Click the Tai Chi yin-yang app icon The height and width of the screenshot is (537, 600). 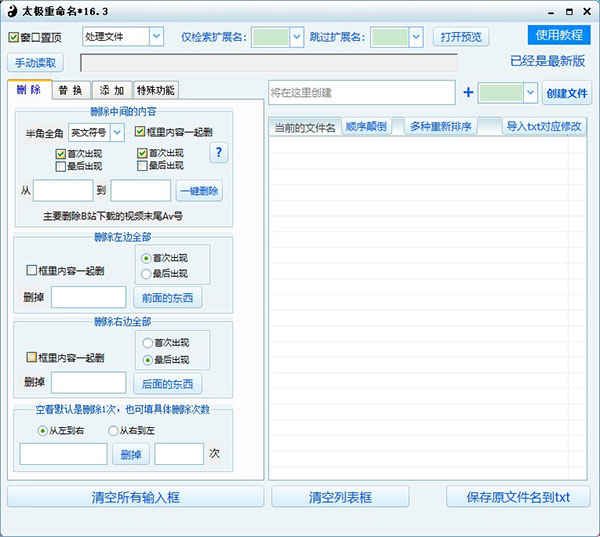[x=12, y=11]
